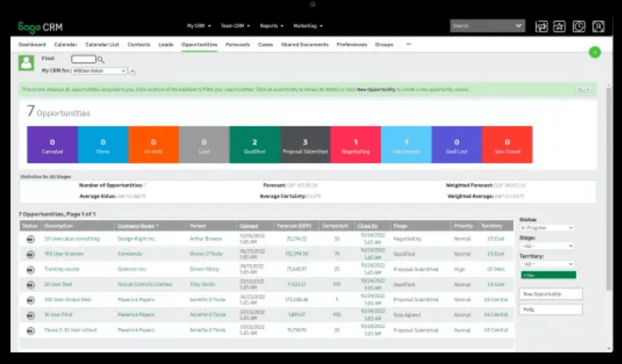Select the orange On Hold pipeline block
The height and width of the screenshot is (364, 622).
pos(153,145)
